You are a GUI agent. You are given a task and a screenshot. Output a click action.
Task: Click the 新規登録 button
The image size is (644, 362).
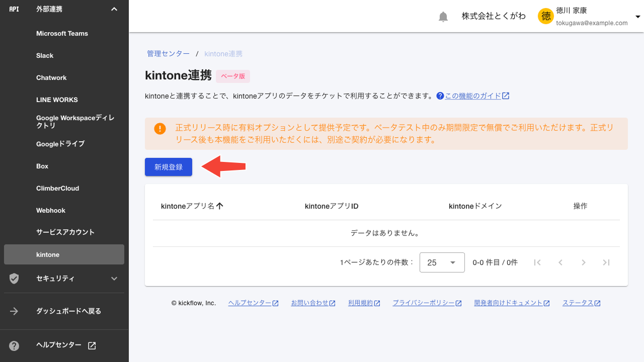pos(169,167)
